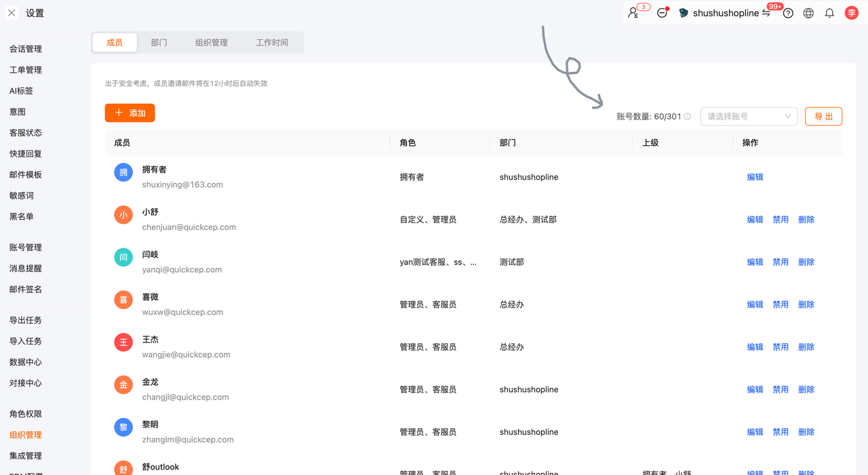The width and height of the screenshot is (868, 475).
Task: Switch account via arrows icon beside shushushopline
Action: (766, 13)
